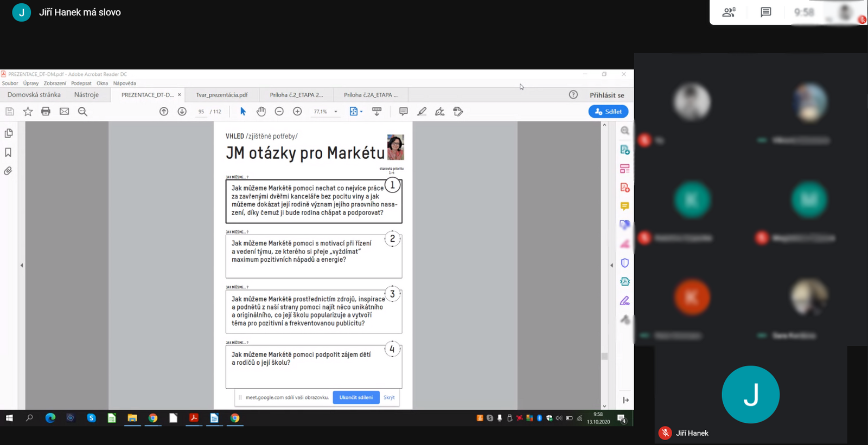Open the page thumbnails panel
The image size is (868, 445).
[x=9, y=133]
